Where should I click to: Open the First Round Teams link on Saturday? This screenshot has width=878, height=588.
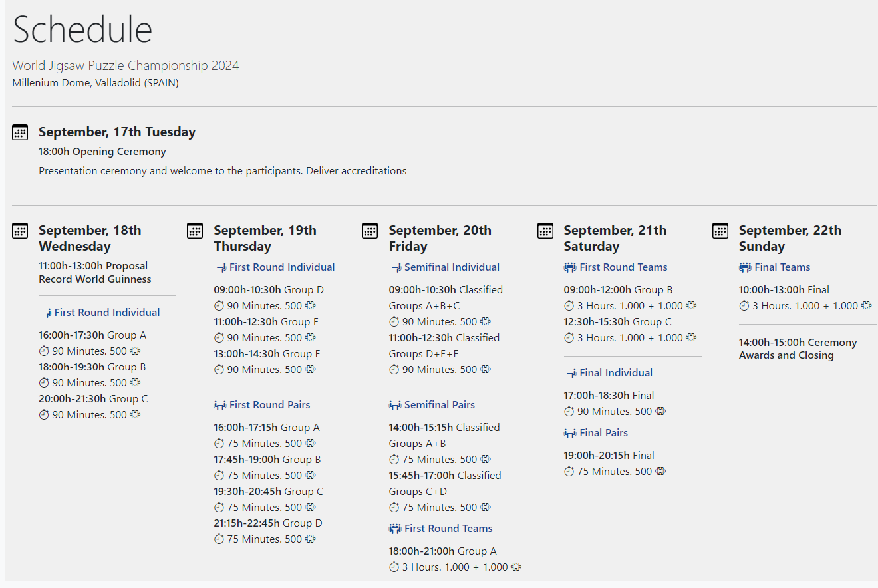pos(623,267)
